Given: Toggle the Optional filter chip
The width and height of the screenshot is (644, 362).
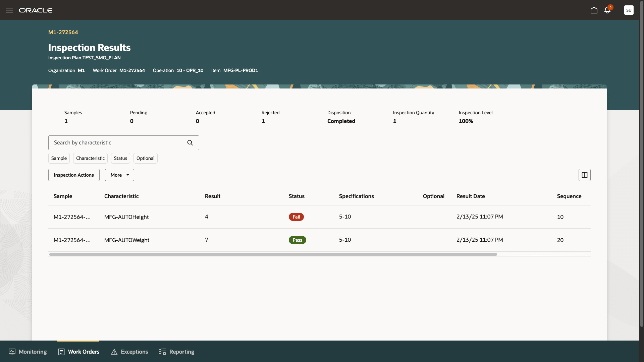Looking at the screenshot, I should pyautogui.click(x=145, y=158).
